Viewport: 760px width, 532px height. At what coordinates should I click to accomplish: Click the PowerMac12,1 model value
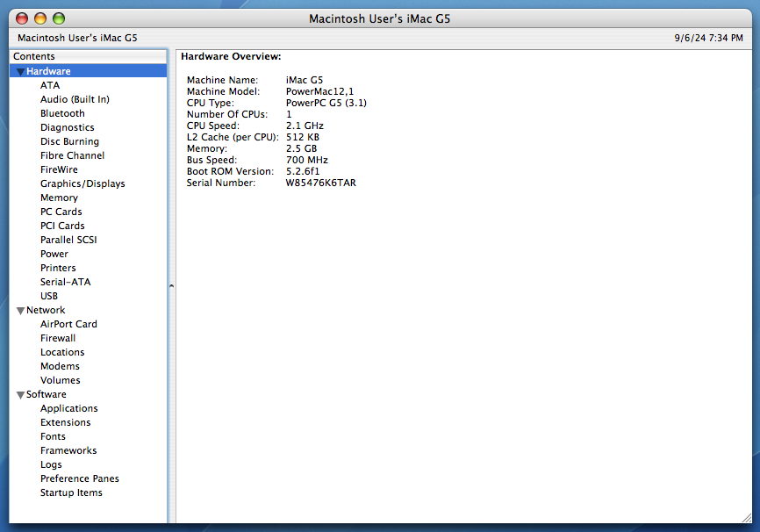(x=320, y=91)
